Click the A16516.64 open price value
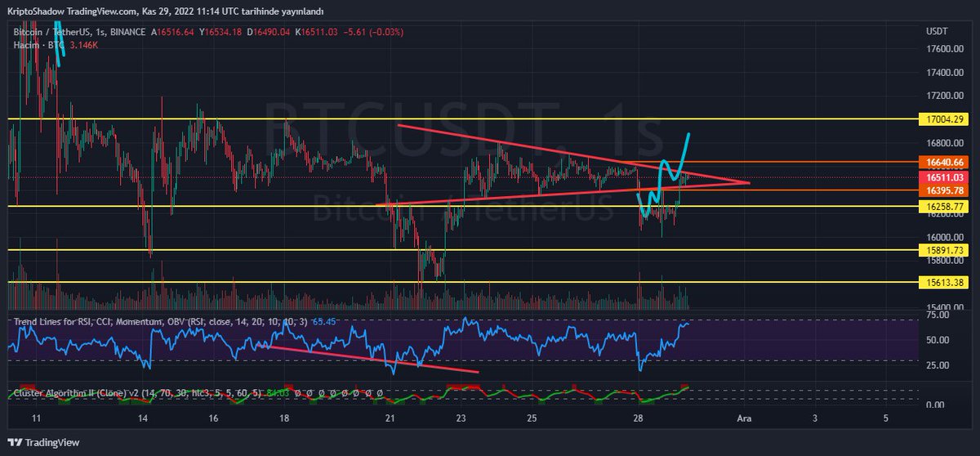Viewport: 980px width, 456px height. (172, 32)
